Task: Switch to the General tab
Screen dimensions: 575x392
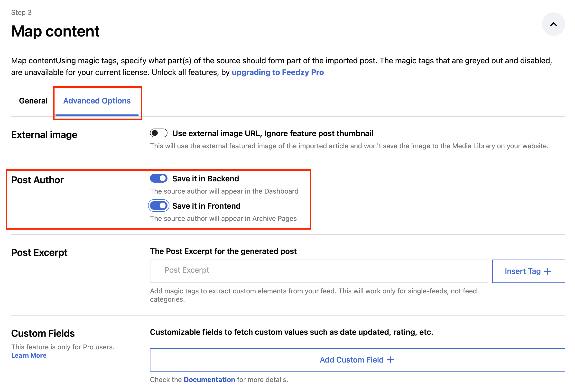Action: click(33, 101)
